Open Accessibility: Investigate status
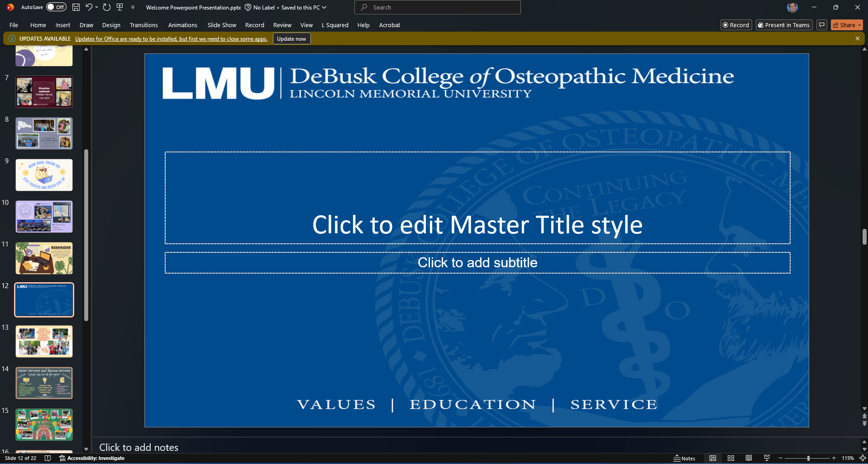Viewport: 868px width, 464px height. [92, 458]
